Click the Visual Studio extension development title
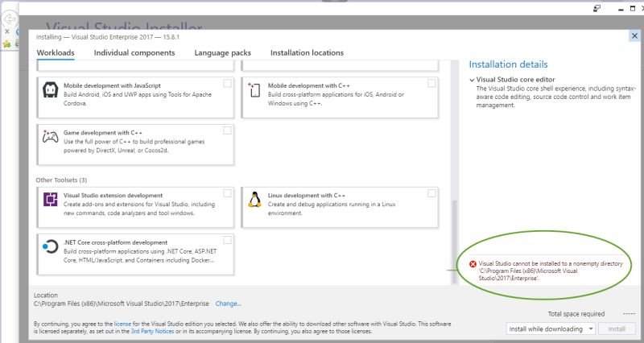Screen dimensions: 644x343 [113, 196]
